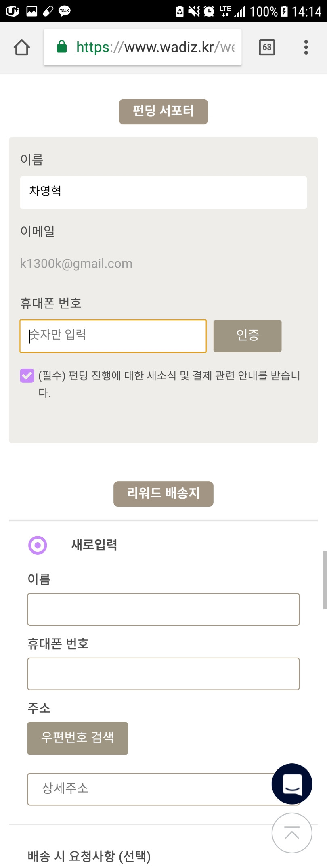Tap the 인증 verification button

pyautogui.click(x=247, y=336)
